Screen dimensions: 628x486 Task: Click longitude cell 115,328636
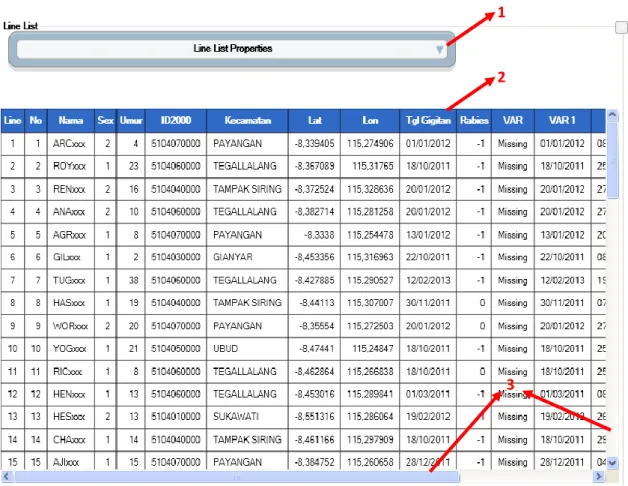pyautogui.click(x=370, y=189)
